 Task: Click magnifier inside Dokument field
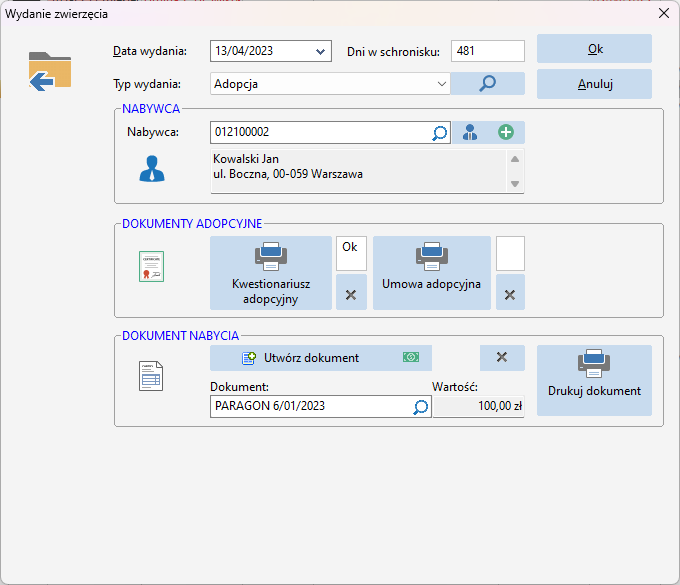pyautogui.click(x=420, y=406)
